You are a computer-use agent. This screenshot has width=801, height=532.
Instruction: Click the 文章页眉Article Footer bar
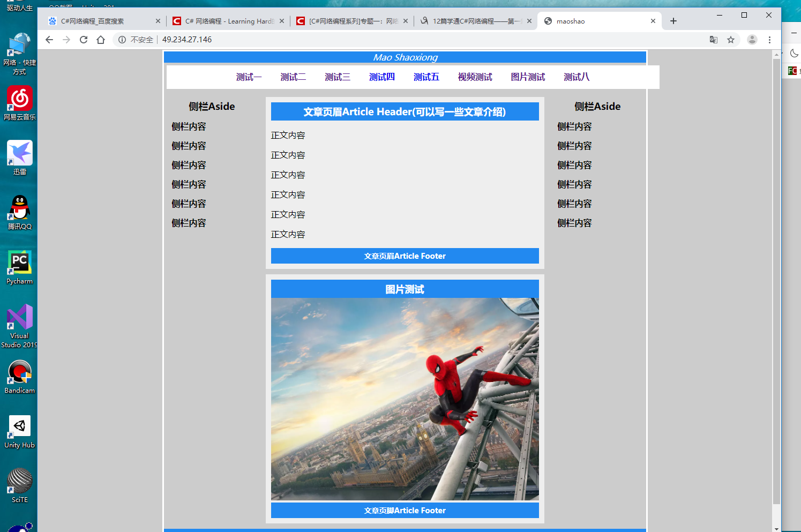[405, 256]
